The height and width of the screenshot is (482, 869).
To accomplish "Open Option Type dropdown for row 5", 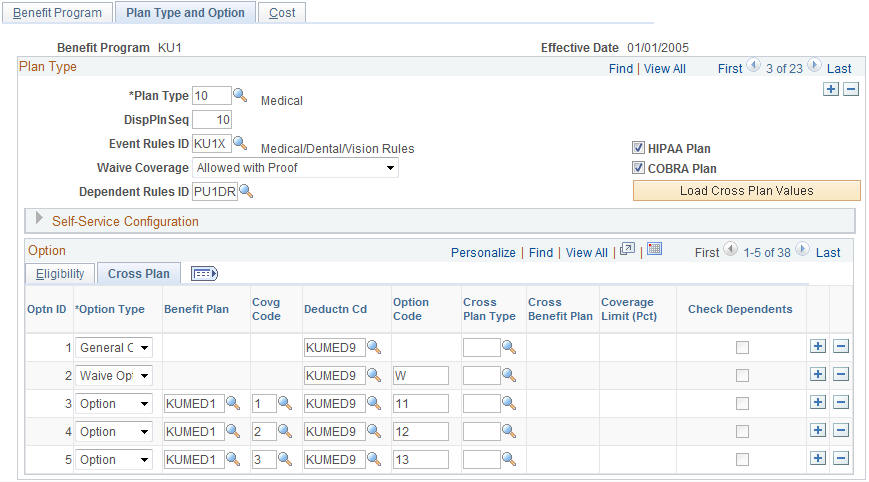I will (114, 460).
